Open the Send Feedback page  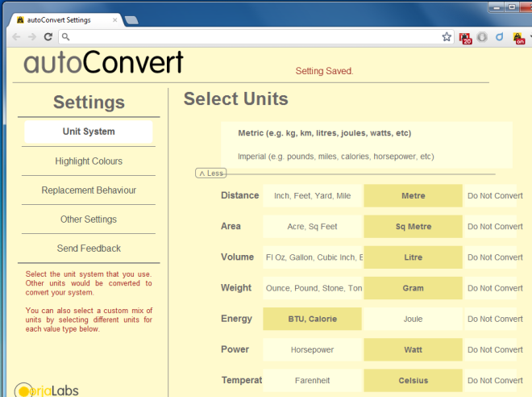[89, 249]
